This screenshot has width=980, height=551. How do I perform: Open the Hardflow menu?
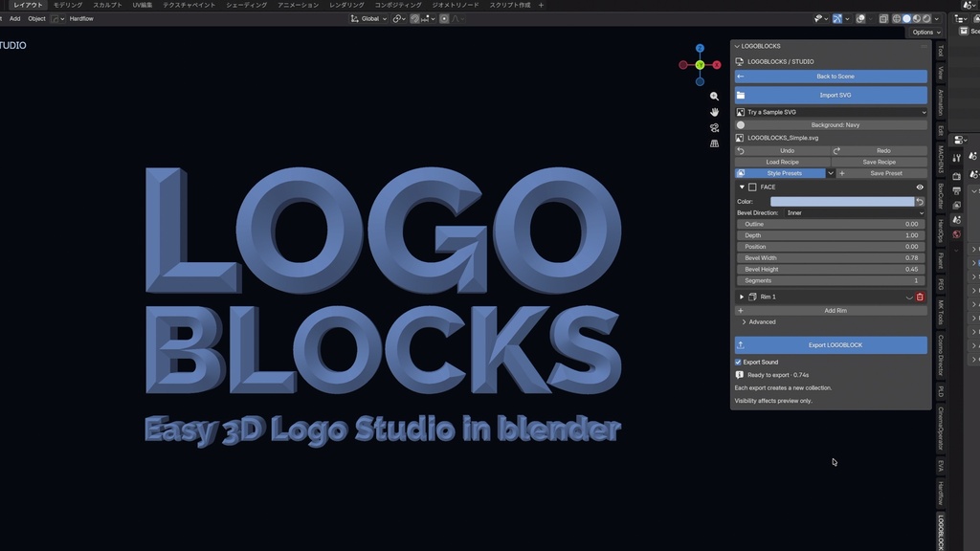pyautogui.click(x=81, y=19)
